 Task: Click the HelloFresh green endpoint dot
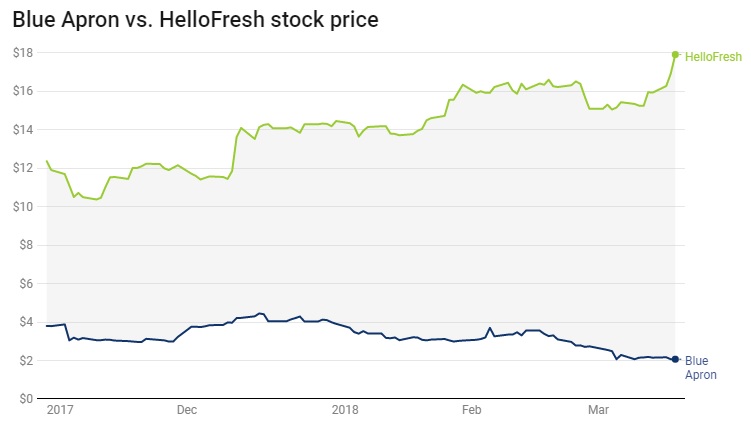(676, 54)
